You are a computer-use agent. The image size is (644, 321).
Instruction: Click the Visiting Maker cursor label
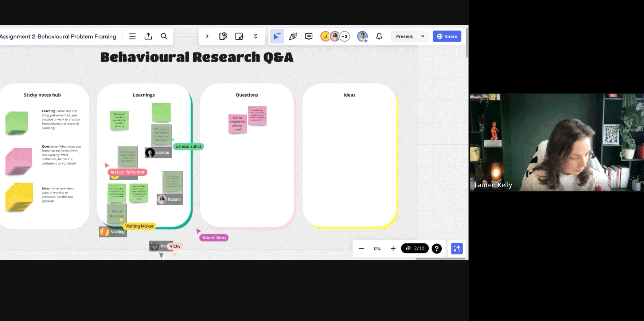point(139,226)
